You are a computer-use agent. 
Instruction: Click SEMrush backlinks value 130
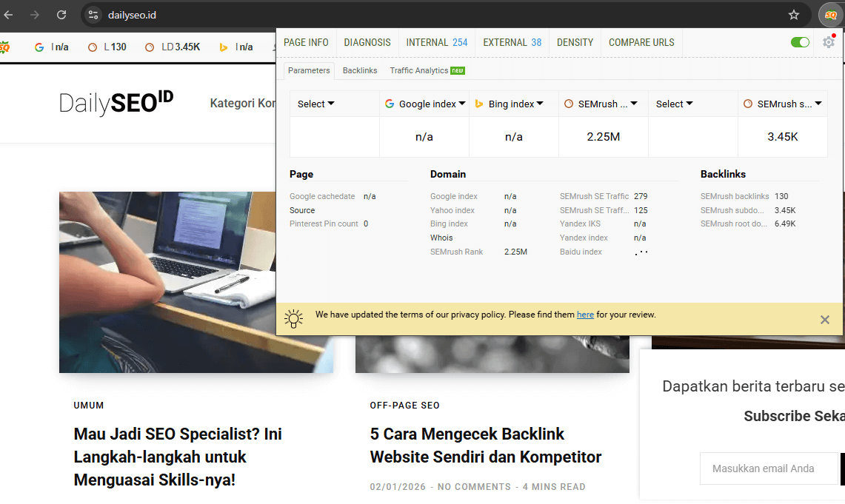(781, 196)
